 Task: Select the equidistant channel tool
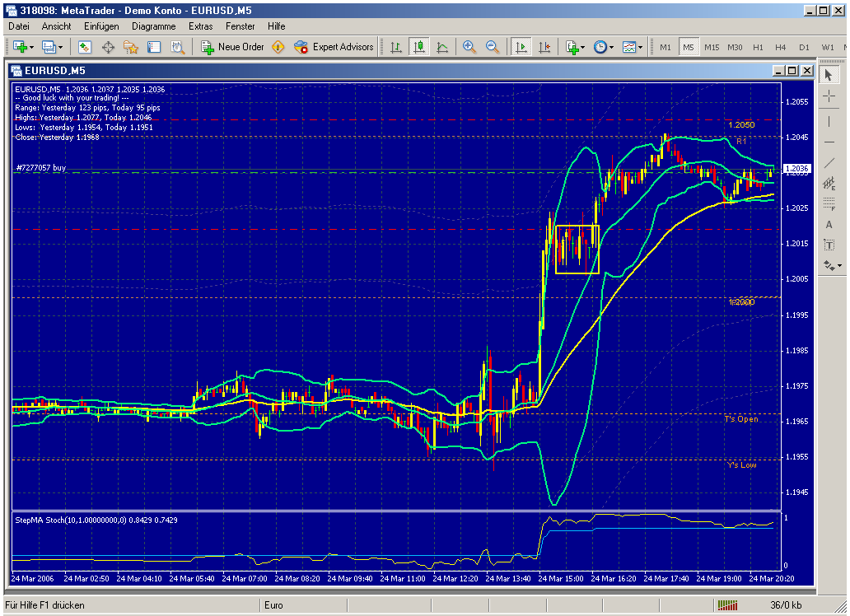coord(829,184)
